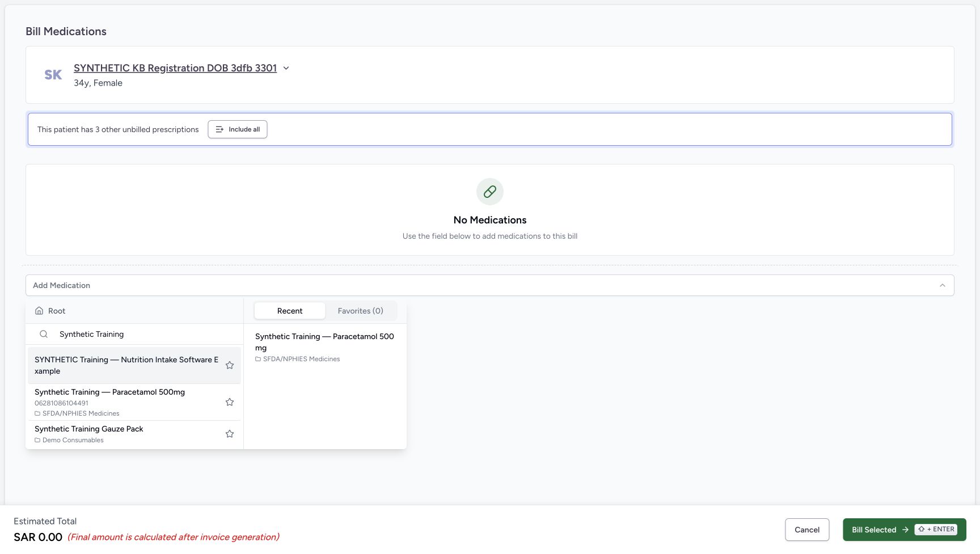
Task: Click the pill icon above No Medications
Action: [490, 192]
